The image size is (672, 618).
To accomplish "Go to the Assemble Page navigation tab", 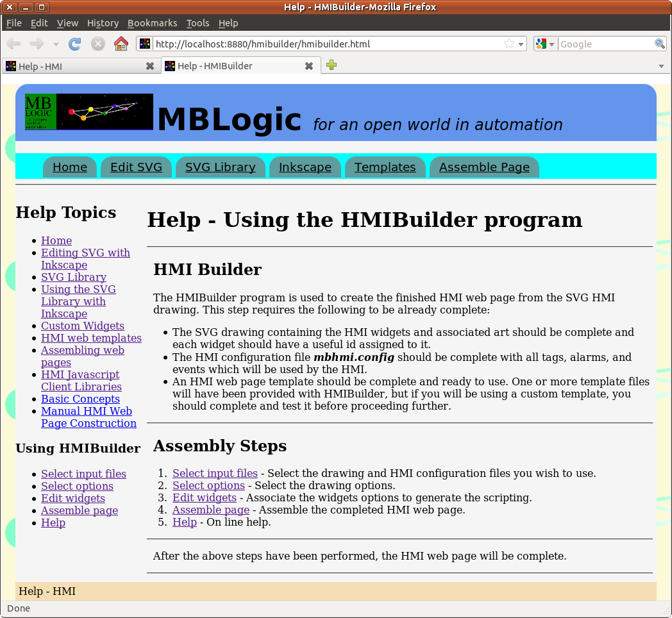I will click(x=484, y=167).
